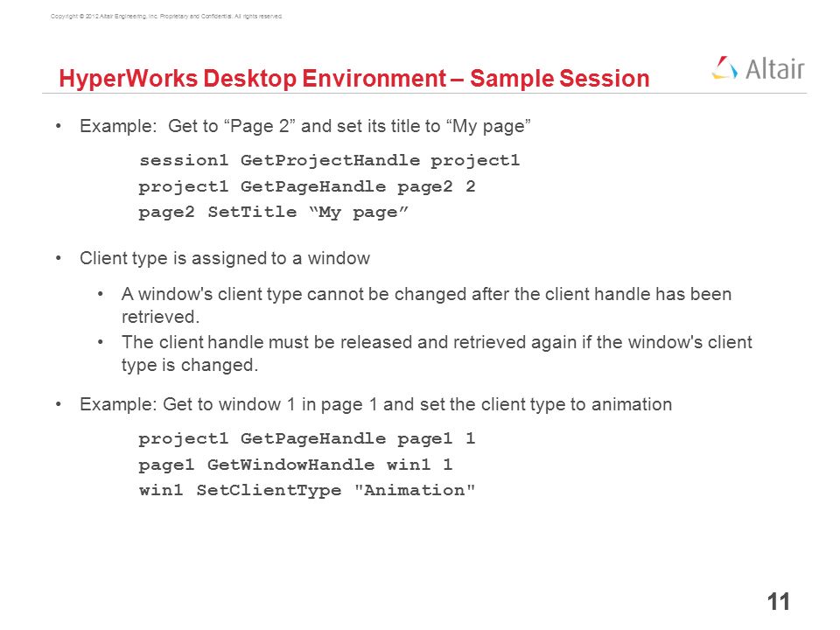Image resolution: width=840 pixels, height=630 pixels.
Task: Click the slide title 'HyperWorks Desktop Environment – Sample Session'
Action: coord(354,78)
